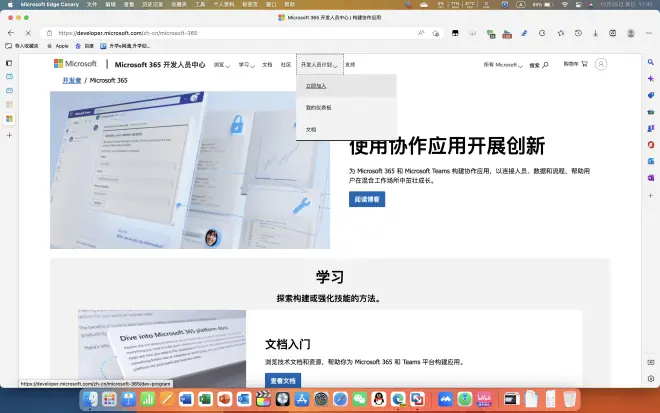Open the 历史记录 menu in macOS menu bar
The width and height of the screenshot is (660, 413).
click(152, 5)
